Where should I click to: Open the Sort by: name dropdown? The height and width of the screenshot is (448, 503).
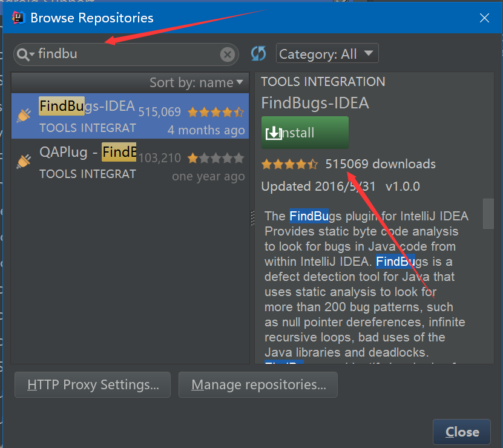click(x=196, y=83)
